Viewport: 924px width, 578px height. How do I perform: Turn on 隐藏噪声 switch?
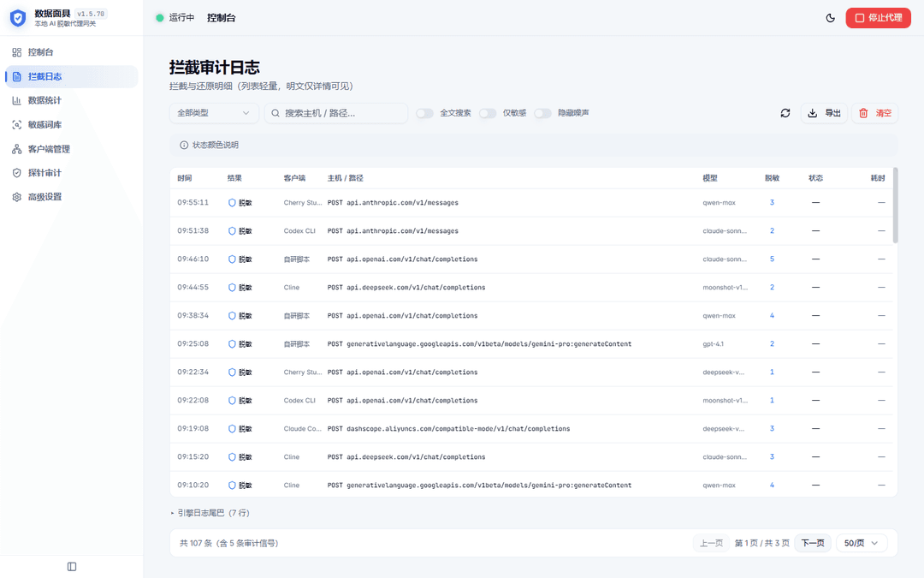(542, 113)
